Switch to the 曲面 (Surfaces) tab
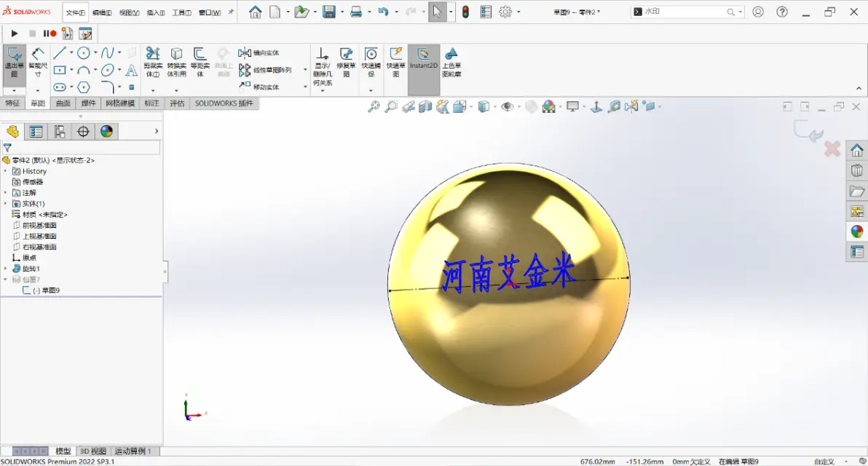This screenshot has height=466, width=868. tap(63, 103)
